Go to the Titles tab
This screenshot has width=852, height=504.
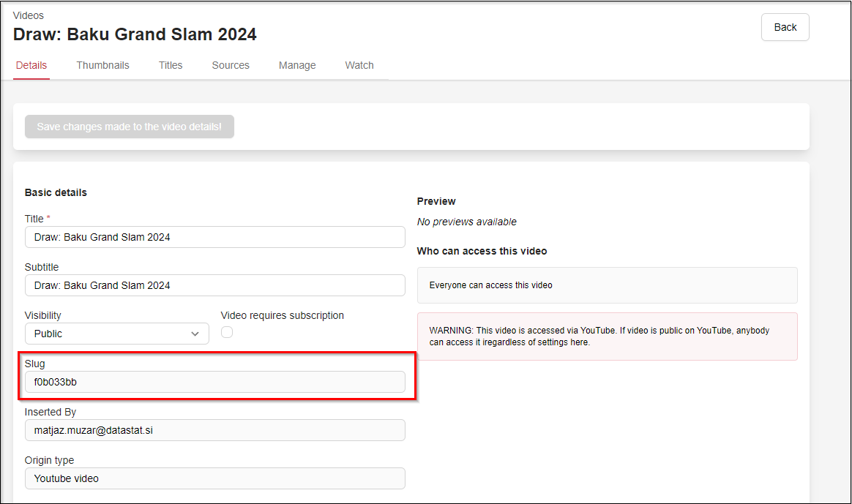coord(171,65)
